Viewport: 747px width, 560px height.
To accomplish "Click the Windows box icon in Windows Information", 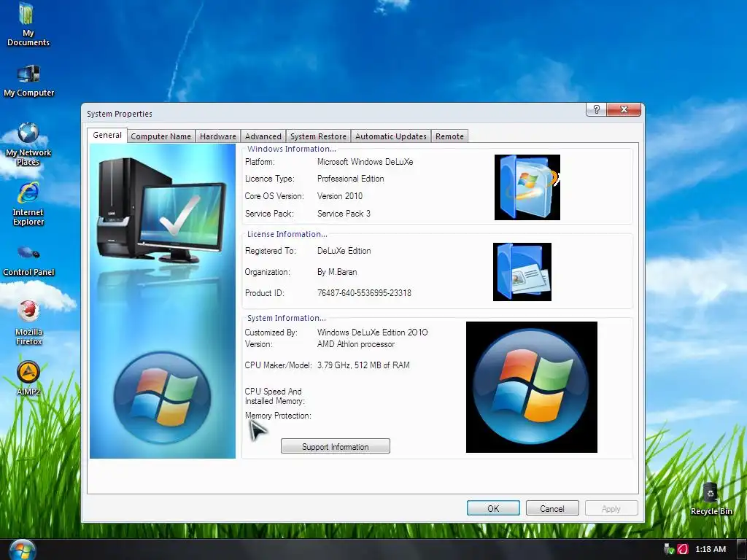I will point(527,187).
